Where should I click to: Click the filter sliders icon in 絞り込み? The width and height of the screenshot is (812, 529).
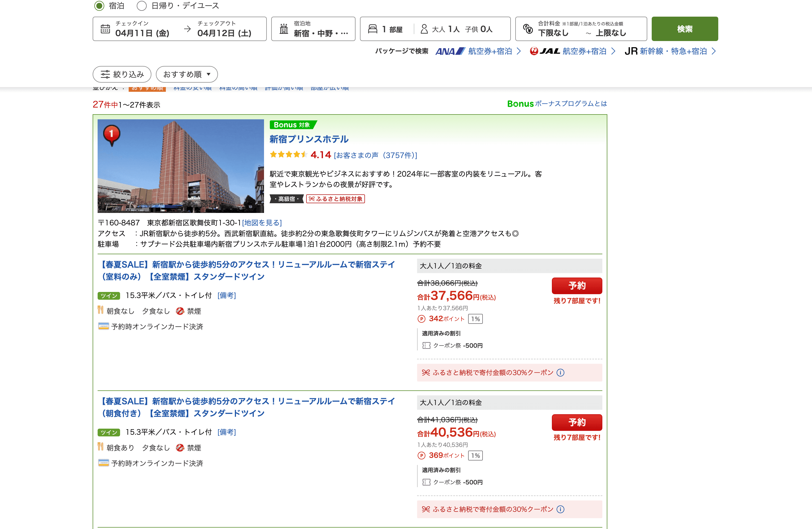(105, 74)
